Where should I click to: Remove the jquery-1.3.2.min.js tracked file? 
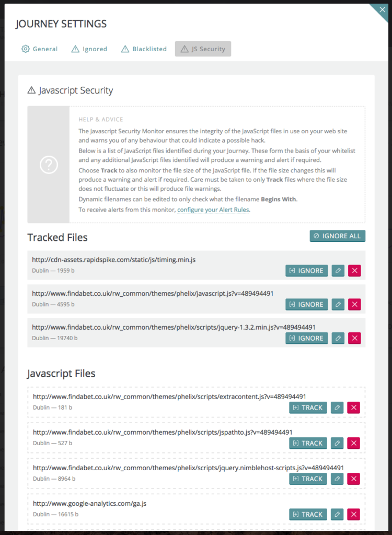(354, 338)
